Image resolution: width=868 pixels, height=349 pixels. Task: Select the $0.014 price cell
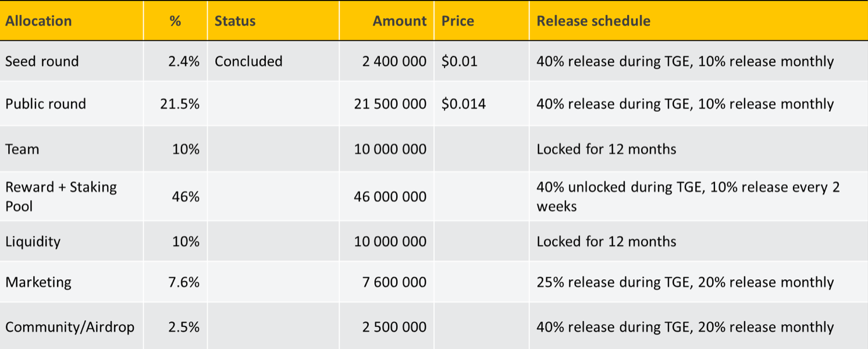[x=464, y=104]
